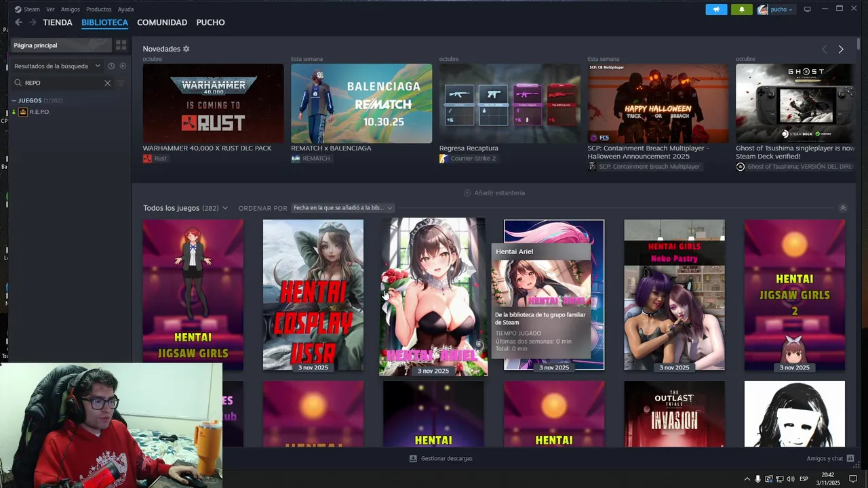Open the white mask face game cover

pyautogui.click(x=795, y=414)
